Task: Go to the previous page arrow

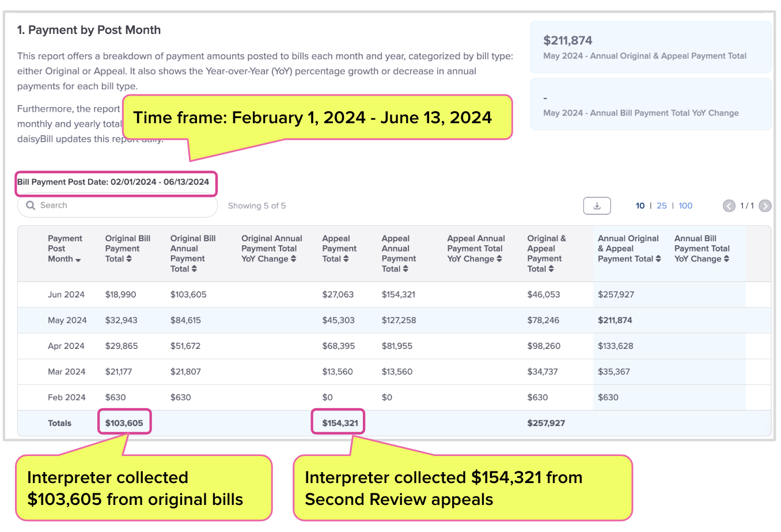Action: coord(729,206)
